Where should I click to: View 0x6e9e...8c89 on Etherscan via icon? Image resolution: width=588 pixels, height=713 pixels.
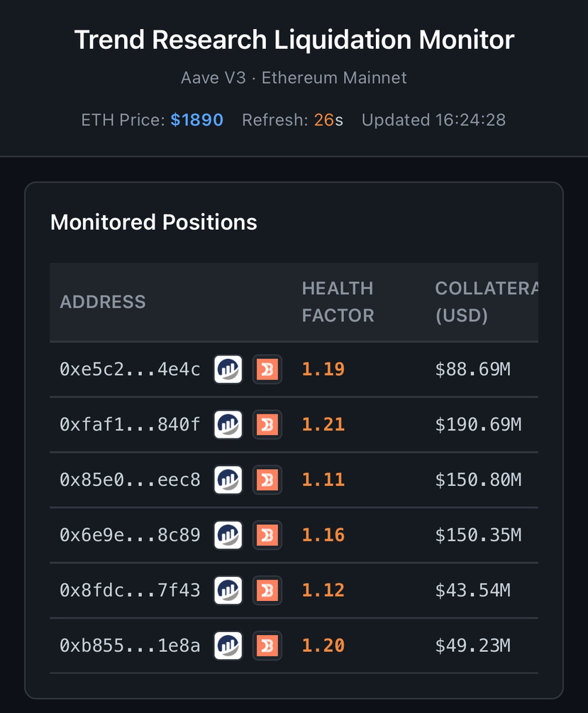tap(228, 536)
